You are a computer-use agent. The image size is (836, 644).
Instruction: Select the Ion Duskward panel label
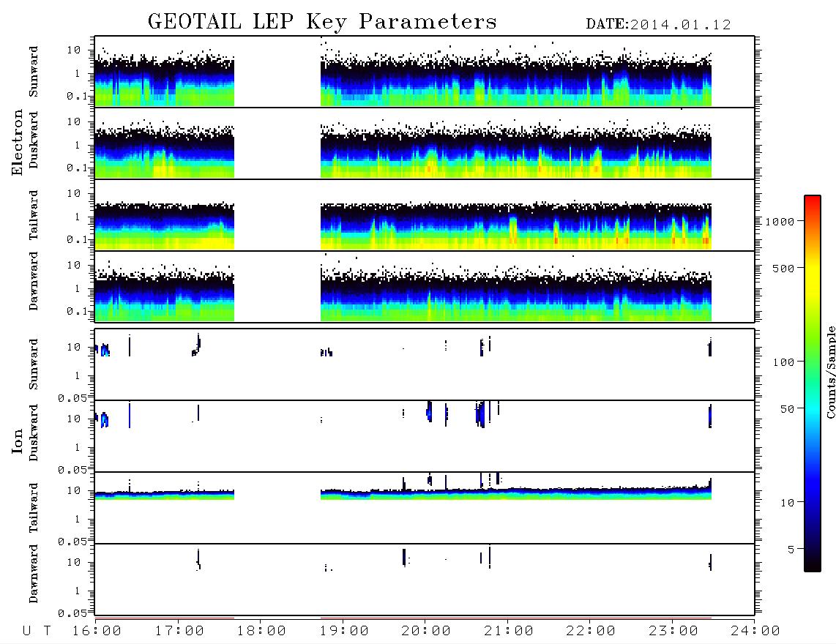click(34, 433)
